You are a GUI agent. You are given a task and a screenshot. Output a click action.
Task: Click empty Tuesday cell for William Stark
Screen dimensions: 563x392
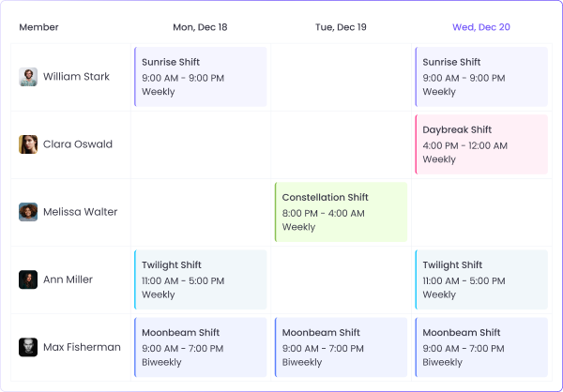tap(341, 77)
